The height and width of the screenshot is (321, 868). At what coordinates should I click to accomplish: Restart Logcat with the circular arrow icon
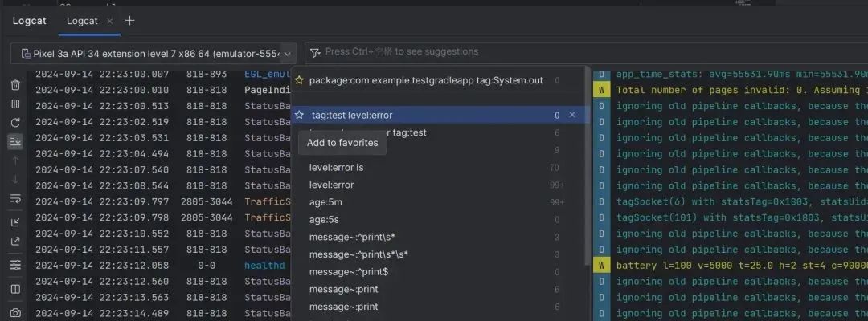coord(15,123)
